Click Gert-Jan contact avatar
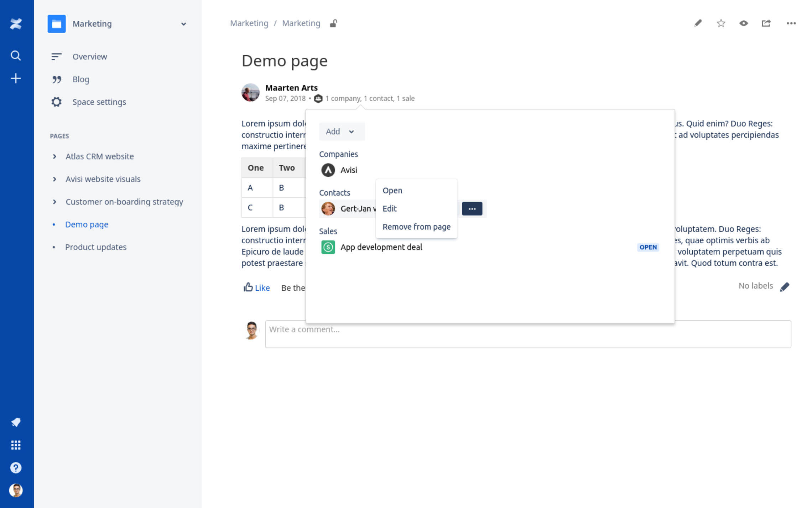 pyautogui.click(x=328, y=208)
